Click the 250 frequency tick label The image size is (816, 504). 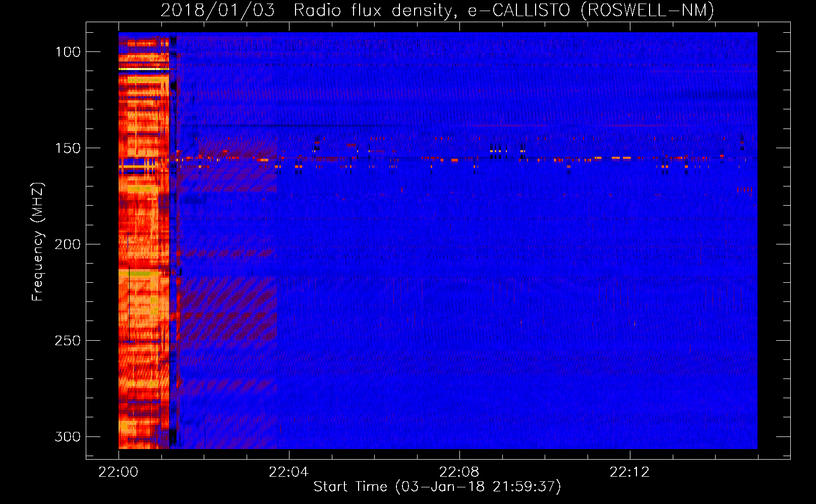(68, 341)
